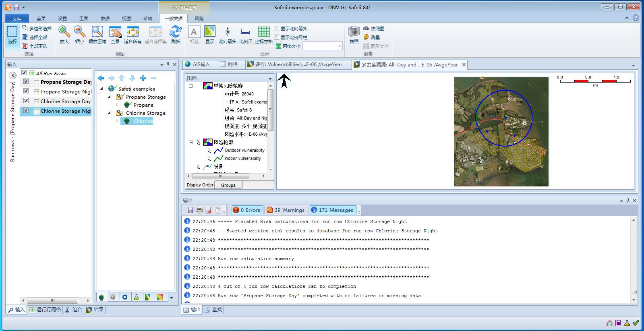644x331 pixels.
Task: Click the collapse run rows arrow button
Action: tap(12, 75)
